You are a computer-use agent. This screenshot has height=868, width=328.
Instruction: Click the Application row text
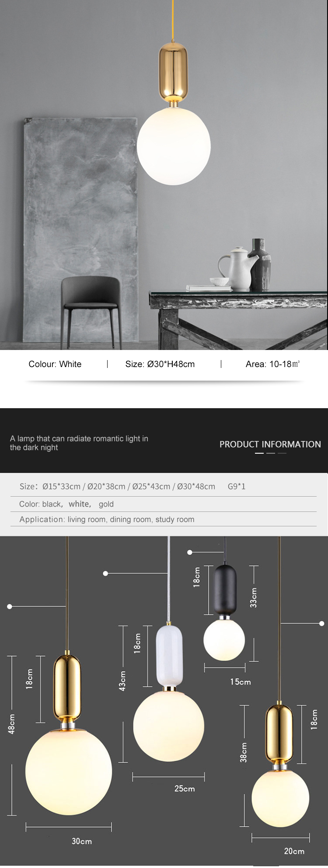pyautogui.click(x=107, y=519)
